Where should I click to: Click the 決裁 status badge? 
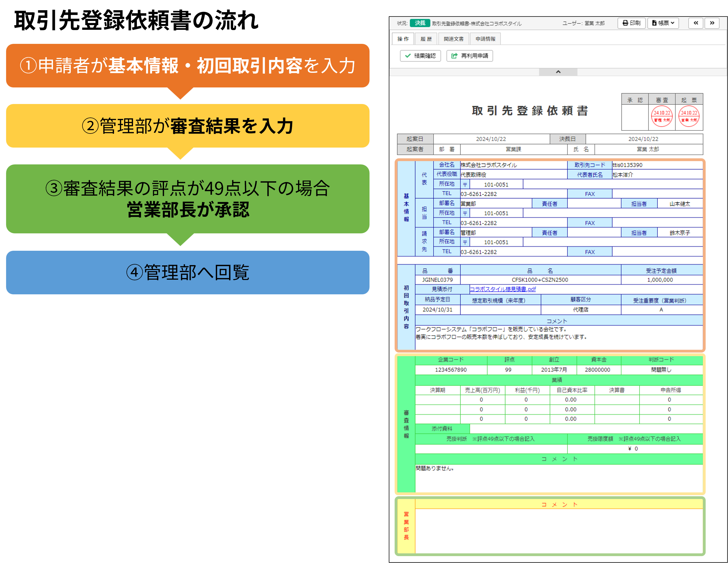pyautogui.click(x=420, y=23)
